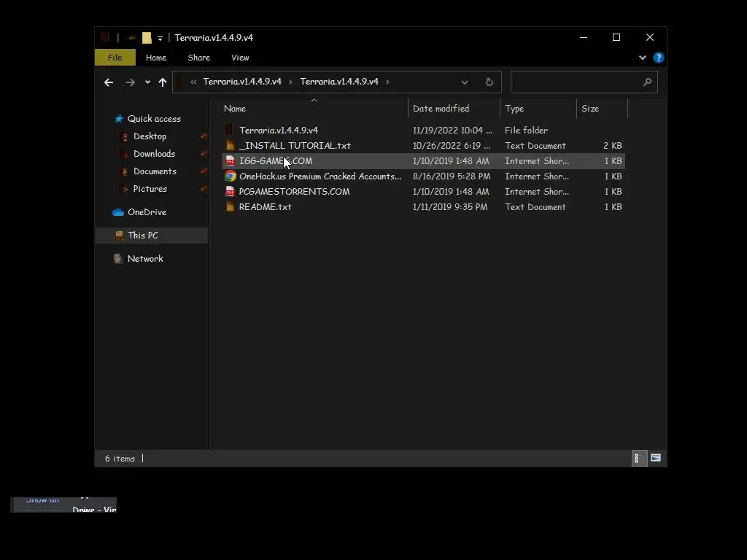Click the Chrome icon beside OneHack.us
Image resolution: width=747 pixels, height=560 pixels.
click(231, 176)
